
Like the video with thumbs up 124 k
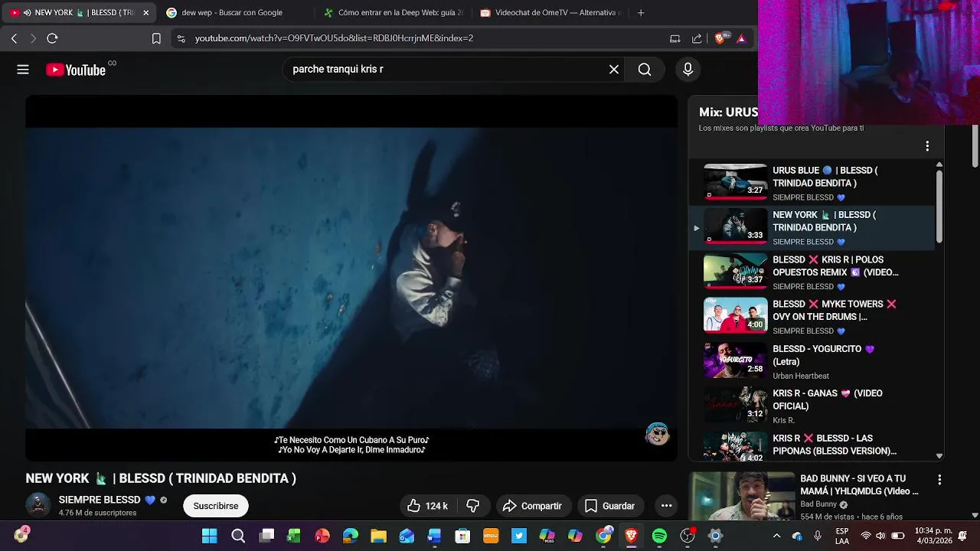pyautogui.click(x=427, y=506)
